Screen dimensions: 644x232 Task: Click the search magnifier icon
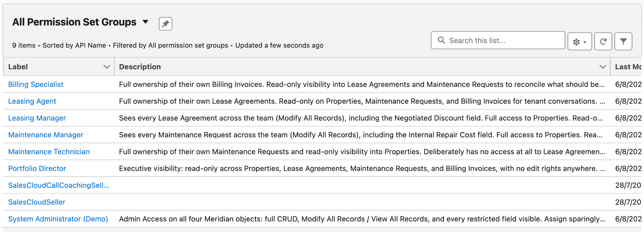click(441, 40)
